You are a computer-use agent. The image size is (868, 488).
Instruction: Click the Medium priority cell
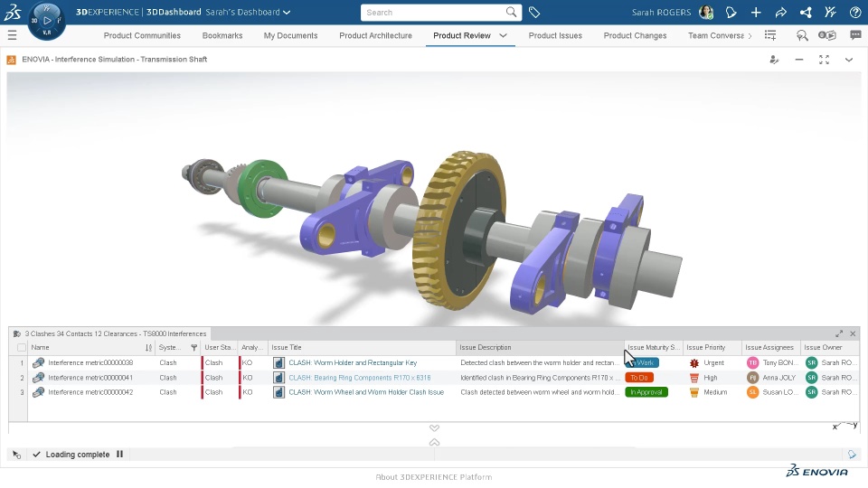(x=712, y=392)
